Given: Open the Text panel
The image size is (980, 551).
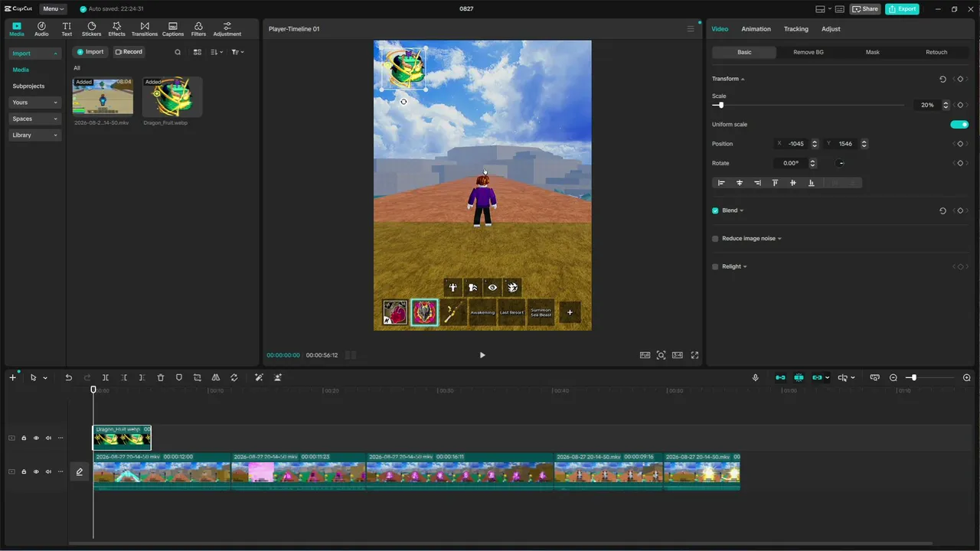Looking at the screenshot, I should pos(67,29).
